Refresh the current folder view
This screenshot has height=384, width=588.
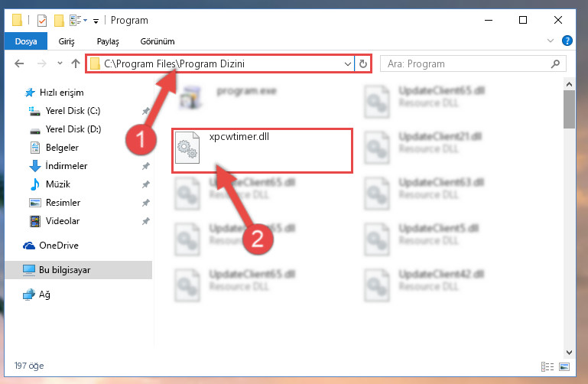(x=362, y=63)
